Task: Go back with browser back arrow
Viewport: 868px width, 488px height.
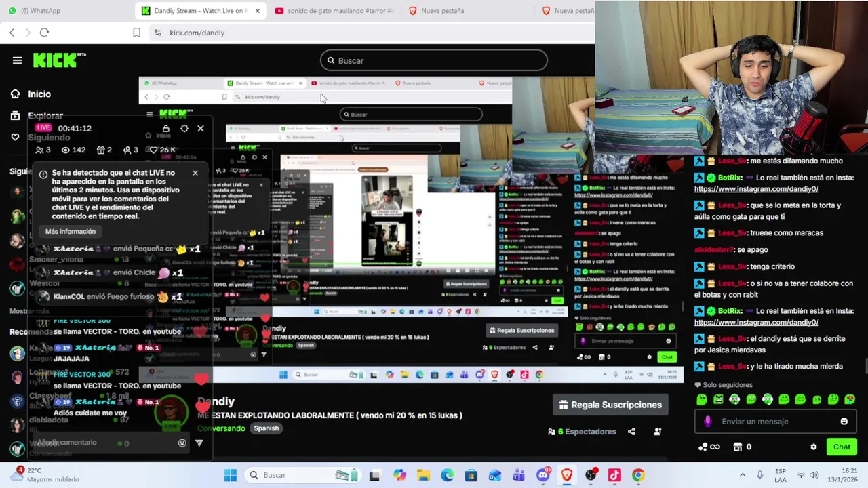Action: click(12, 33)
